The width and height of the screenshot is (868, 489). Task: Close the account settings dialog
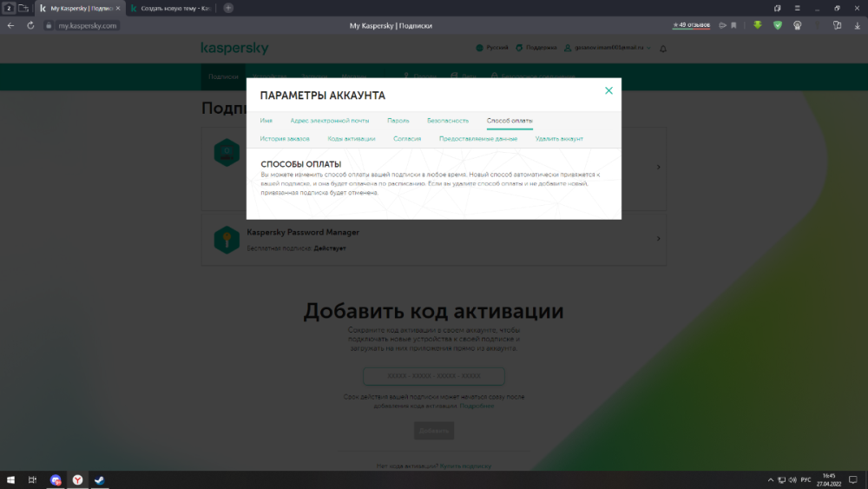click(608, 91)
